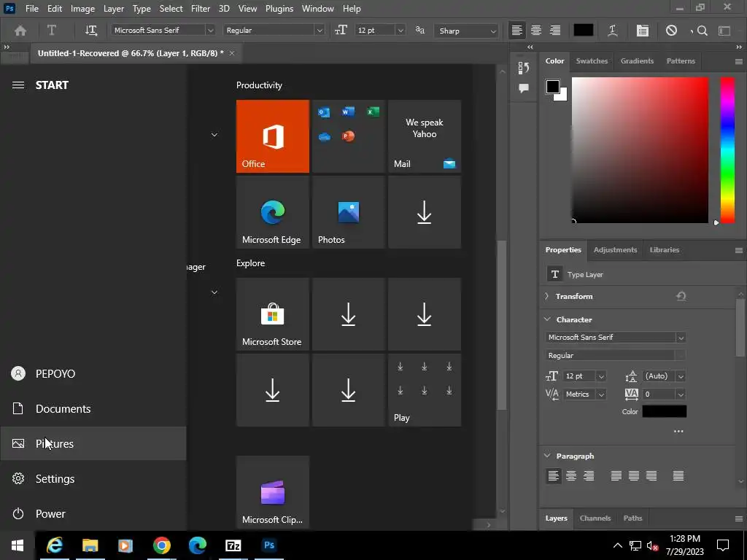Left align paragraph in Properties
Image resolution: width=747 pixels, height=560 pixels.
point(553,475)
